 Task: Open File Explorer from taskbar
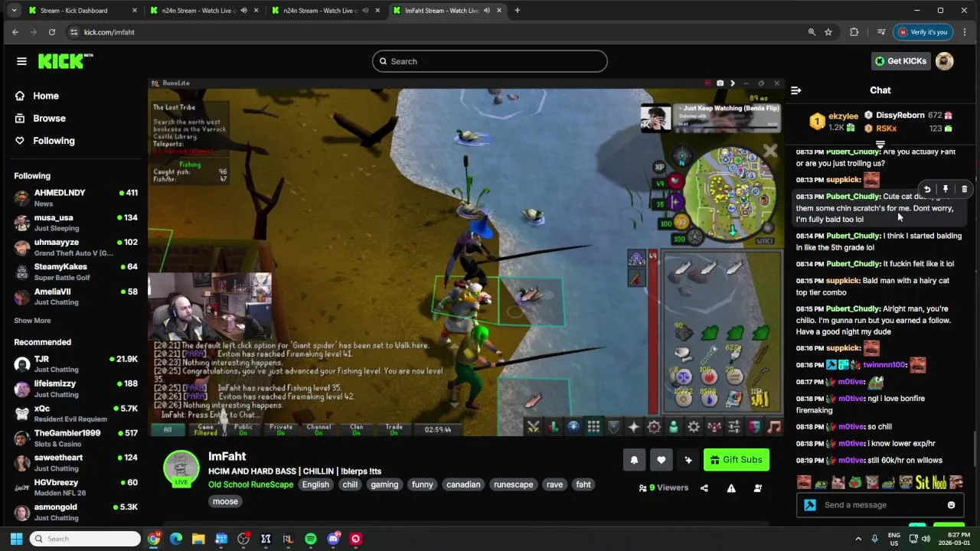pyautogui.click(x=198, y=539)
